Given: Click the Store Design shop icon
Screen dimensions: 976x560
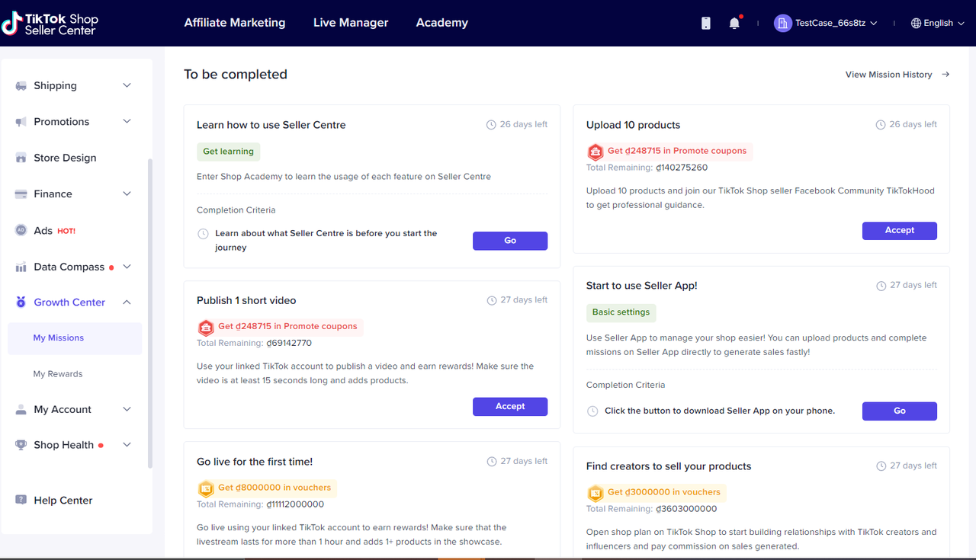Looking at the screenshot, I should (21, 158).
